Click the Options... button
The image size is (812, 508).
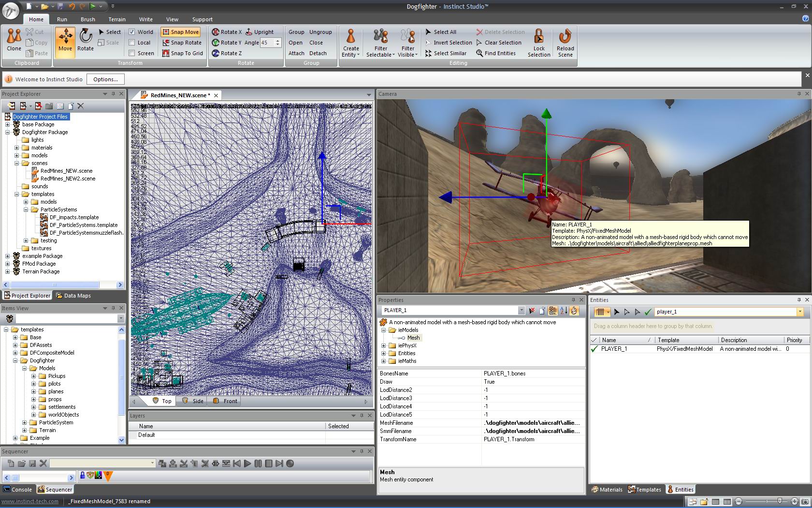click(x=105, y=79)
